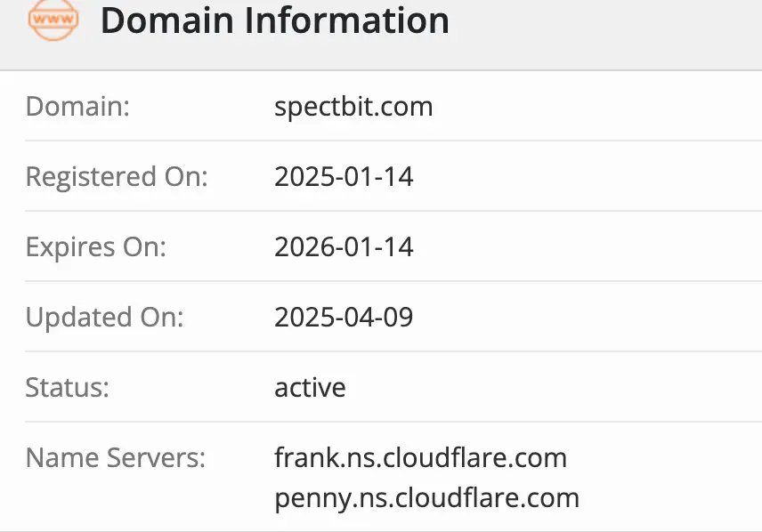Click the word Servers in Name Servers
Screen dimensions: 762x532
tap(156, 457)
